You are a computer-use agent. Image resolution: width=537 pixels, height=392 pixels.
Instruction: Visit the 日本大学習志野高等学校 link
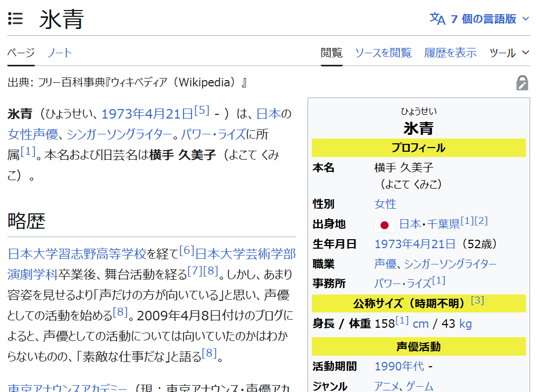(x=77, y=254)
